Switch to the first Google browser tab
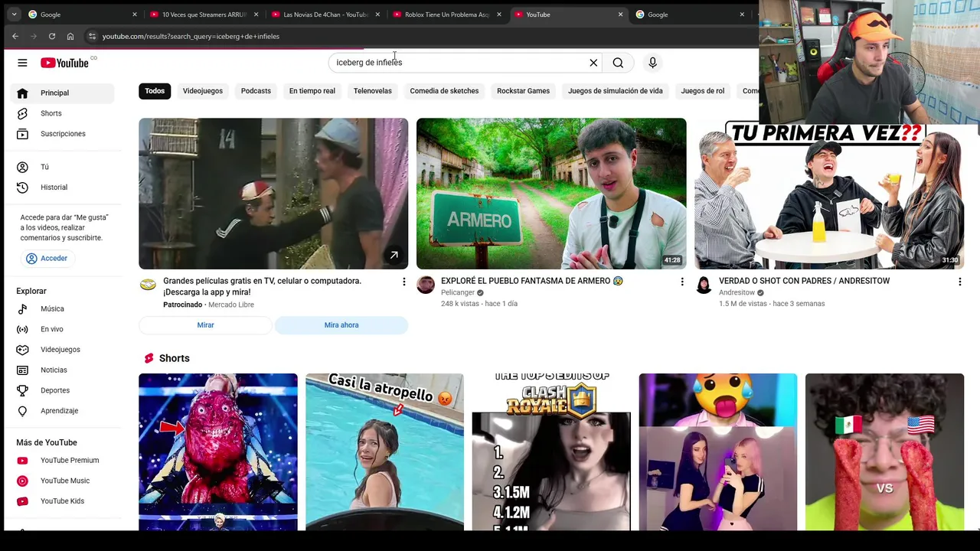980x551 pixels. tap(83, 15)
